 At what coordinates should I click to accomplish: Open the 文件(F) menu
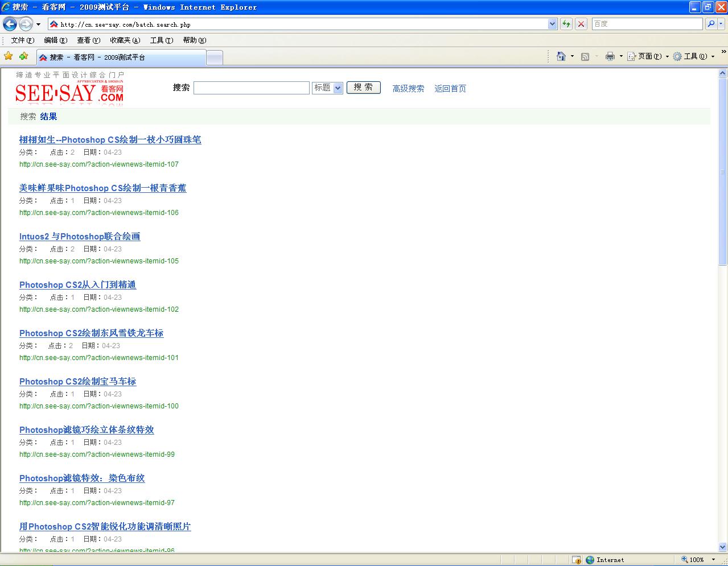(23, 40)
